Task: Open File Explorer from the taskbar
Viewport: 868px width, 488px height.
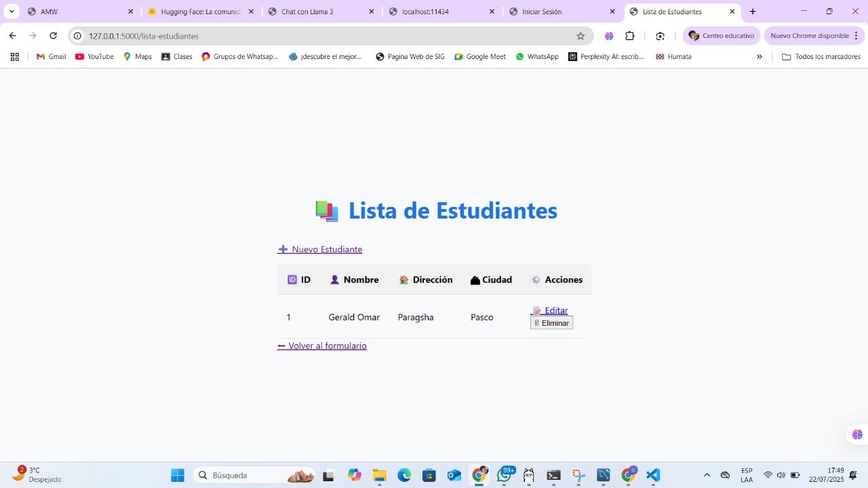Action: (380, 475)
